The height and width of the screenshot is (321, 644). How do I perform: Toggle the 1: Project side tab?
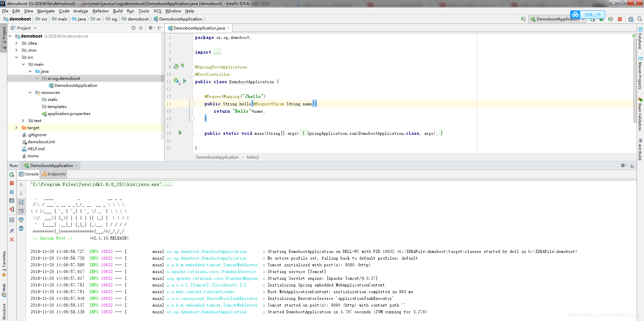(x=4, y=38)
